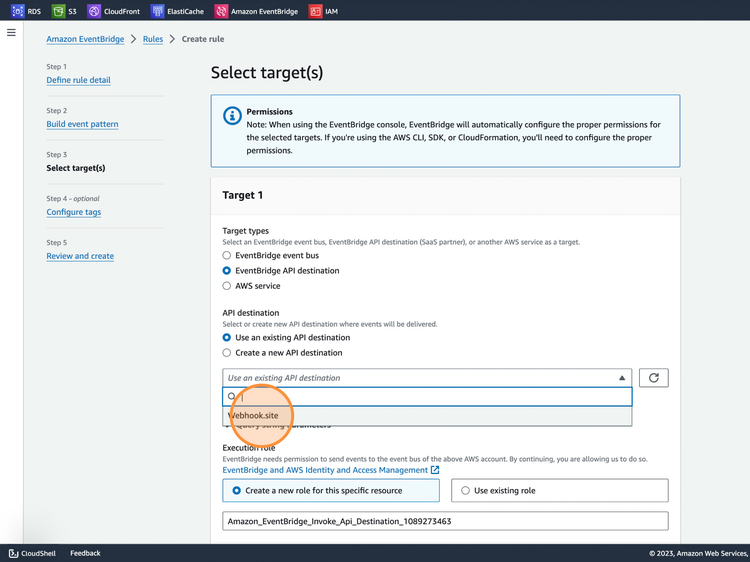Navigate to Rules breadcrumb
This screenshot has width=750, height=562.
(153, 39)
